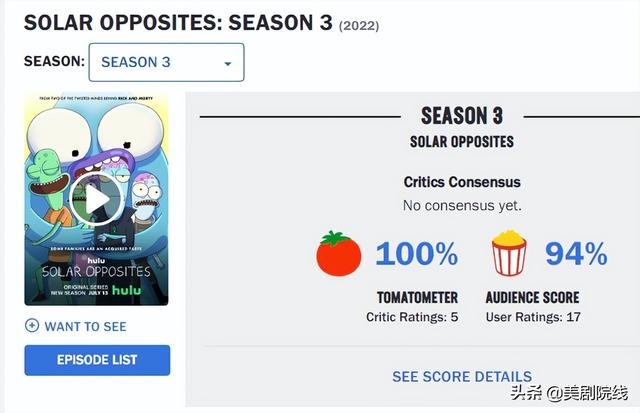Open the Season 3 dropdown
This screenshot has width=640, height=413.
167,62
